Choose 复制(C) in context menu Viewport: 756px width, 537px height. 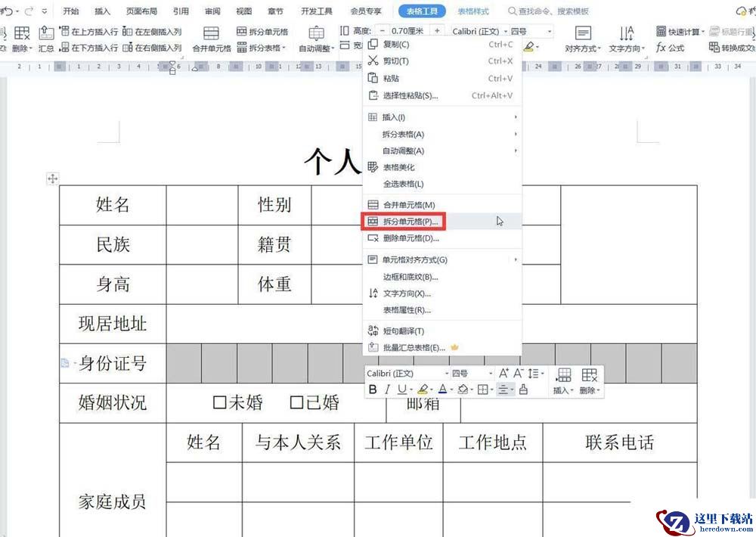(x=442, y=45)
